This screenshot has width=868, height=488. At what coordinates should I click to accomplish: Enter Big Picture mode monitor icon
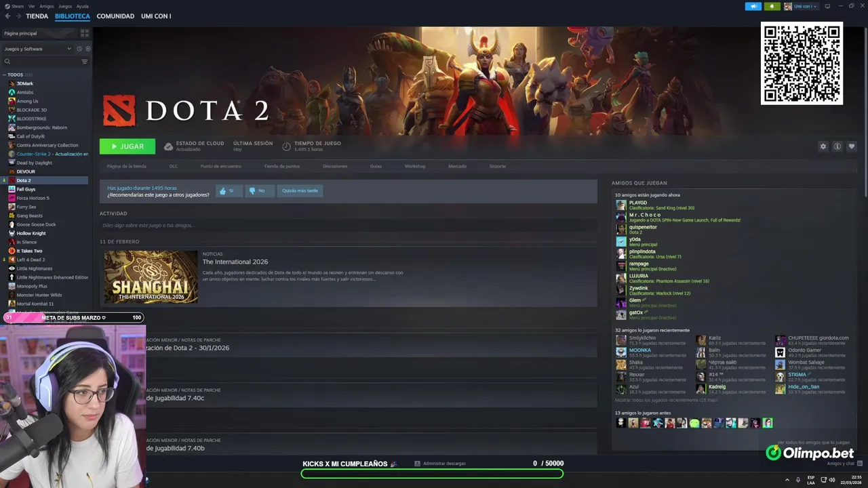(827, 6)
